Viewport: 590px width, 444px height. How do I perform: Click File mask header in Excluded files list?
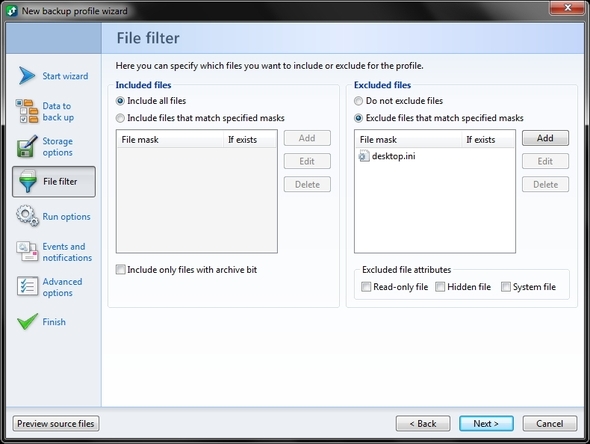click(408, 140)
